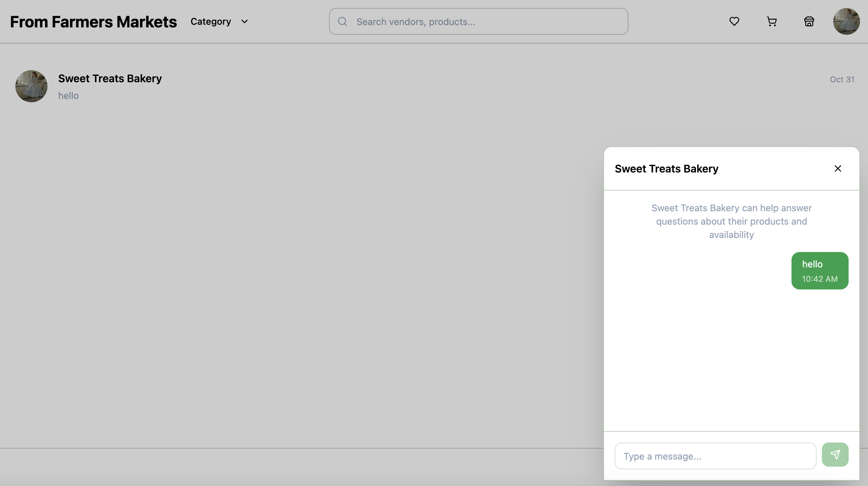Screen dimensions: 868x486
Task: Click the green hello chat bubble
Action: tap(819, 270)
